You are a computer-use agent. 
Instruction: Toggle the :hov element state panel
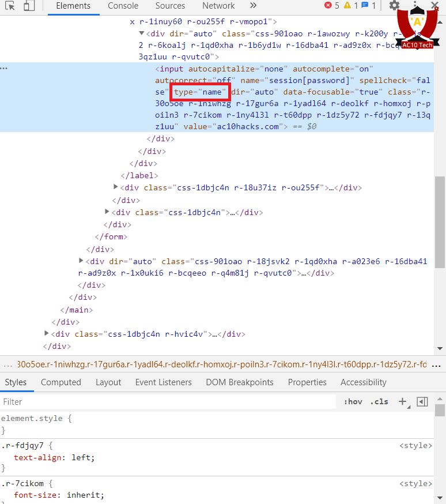353,401
